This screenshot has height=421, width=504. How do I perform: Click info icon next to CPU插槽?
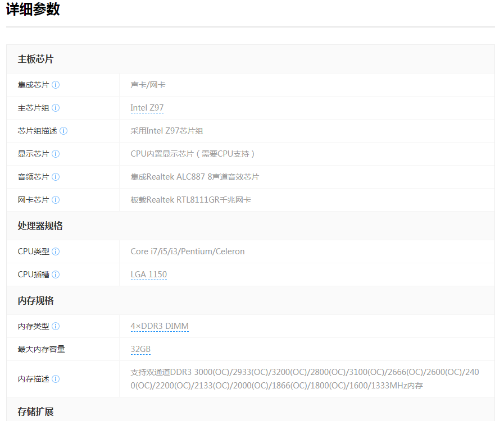(x=56, y=274)
